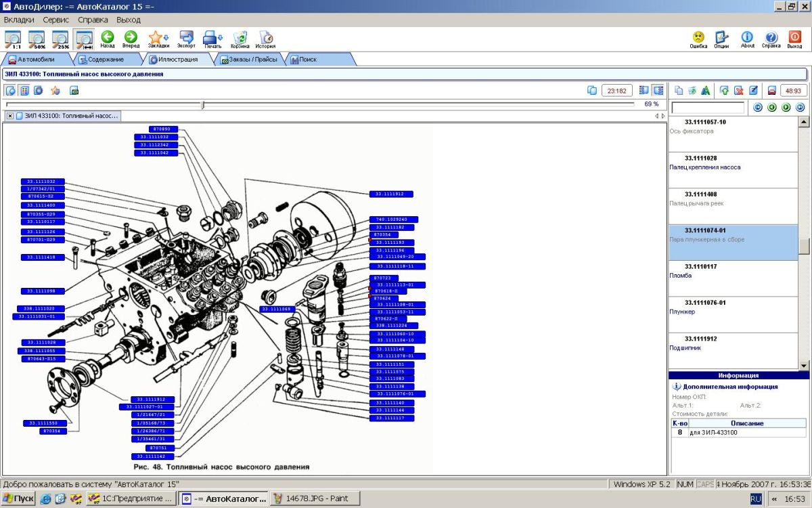Switch to the Автомобили tab
Image resolution: width=812 pixels, height=508 pixels.
35,60
